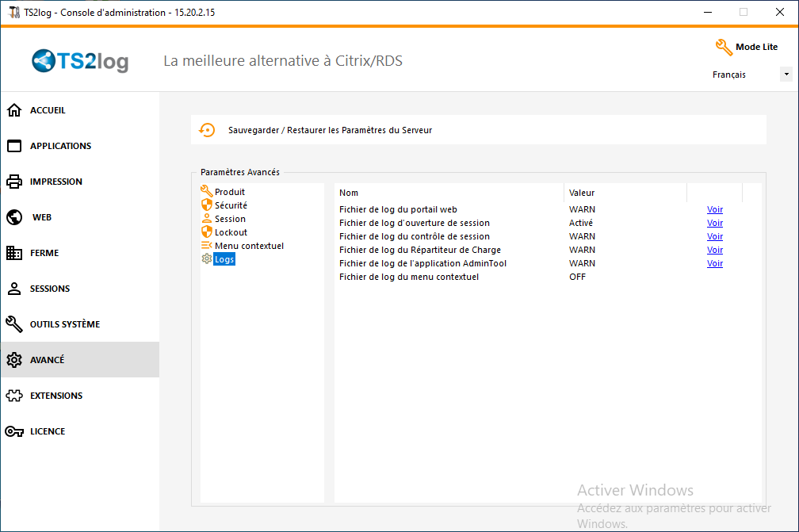The image size is (799, 532).
Task: Open Applications via its window icon
Action: [14, 146]
